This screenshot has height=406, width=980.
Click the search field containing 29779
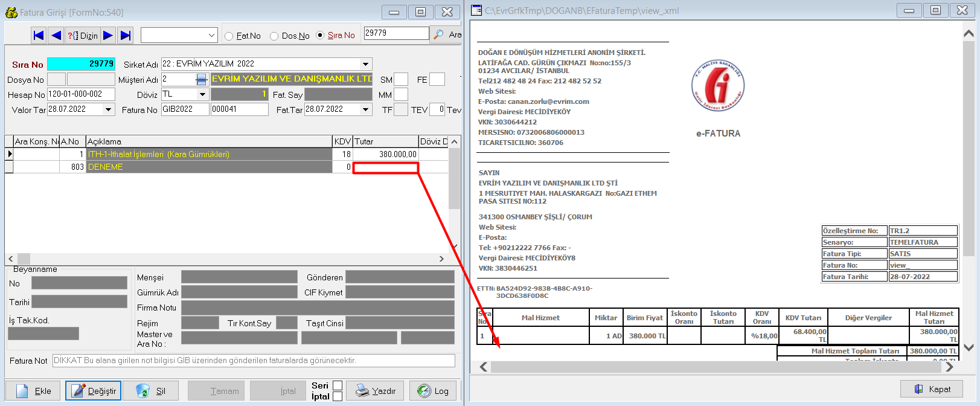(x=396, y=33)
